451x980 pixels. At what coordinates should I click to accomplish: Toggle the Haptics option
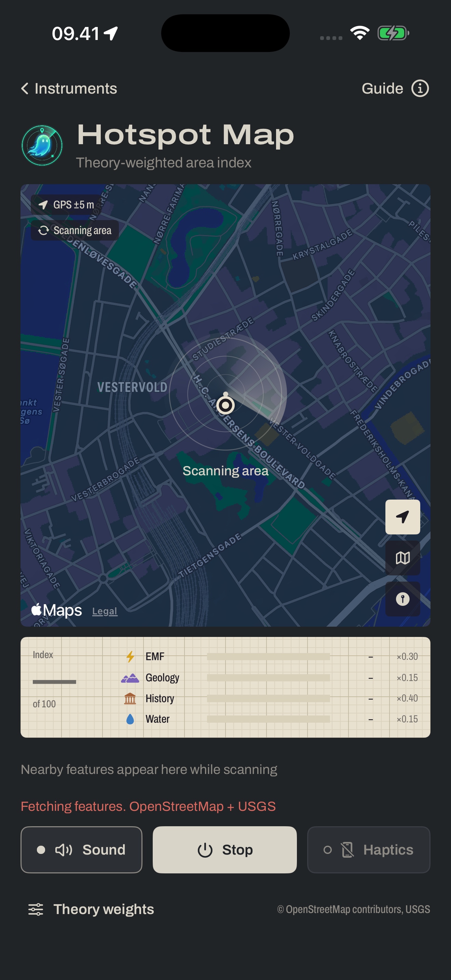[368, 849]
